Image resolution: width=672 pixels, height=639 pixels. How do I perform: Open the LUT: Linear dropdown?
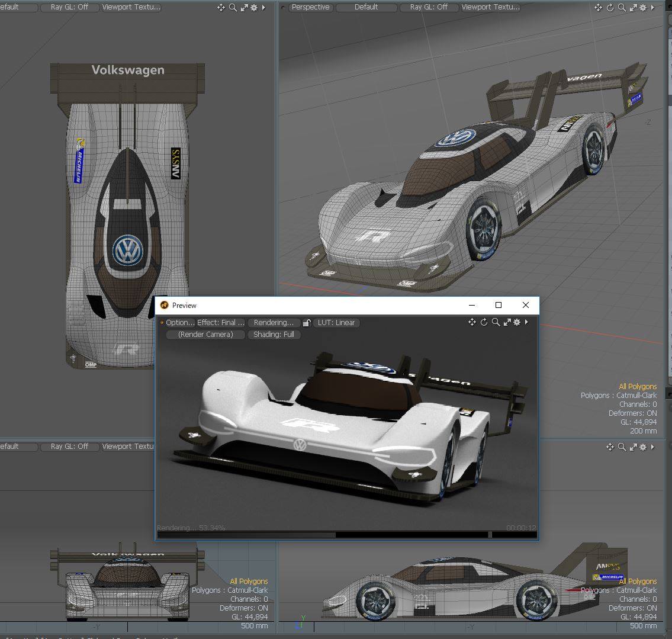coord(336,323)
